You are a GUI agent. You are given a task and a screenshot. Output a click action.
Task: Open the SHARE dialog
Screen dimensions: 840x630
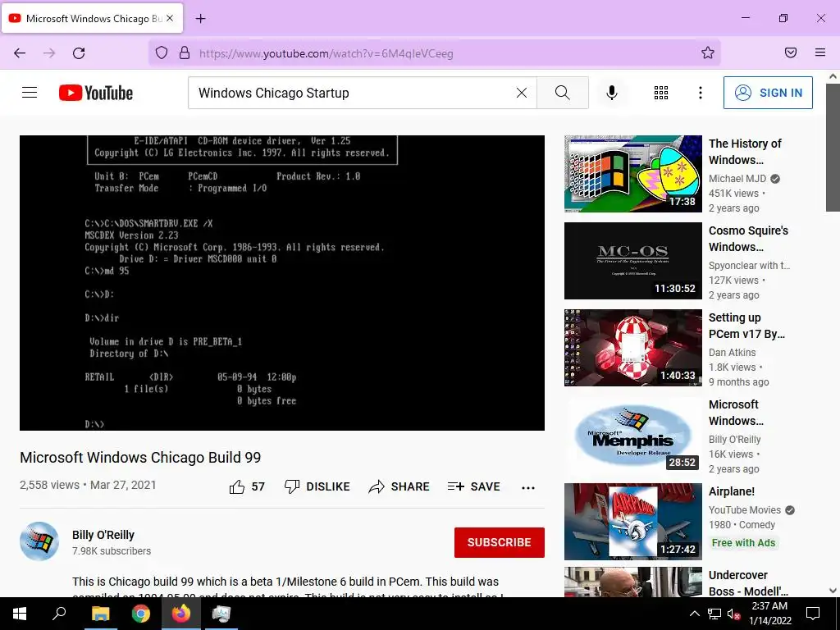[x=399, y=486]
